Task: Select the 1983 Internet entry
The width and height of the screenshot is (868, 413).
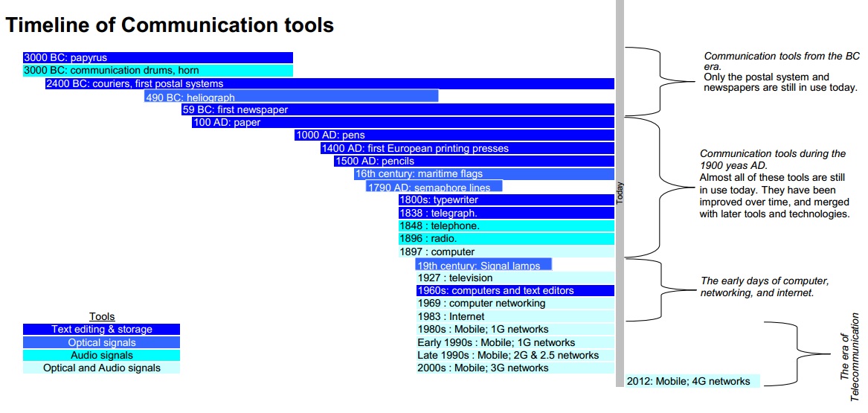Action: [515, 316]
